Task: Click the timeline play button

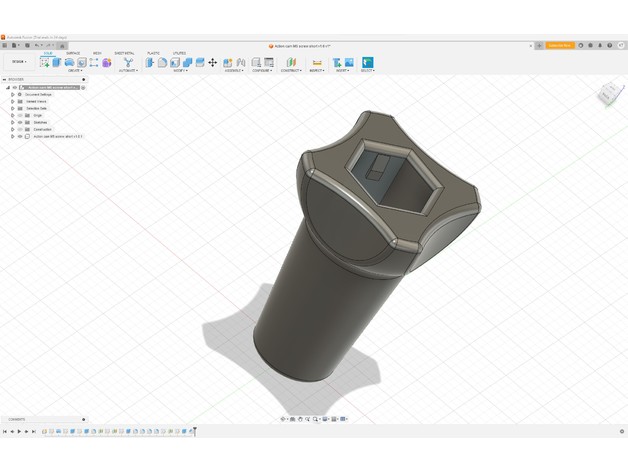Action: tap(19, 431)
